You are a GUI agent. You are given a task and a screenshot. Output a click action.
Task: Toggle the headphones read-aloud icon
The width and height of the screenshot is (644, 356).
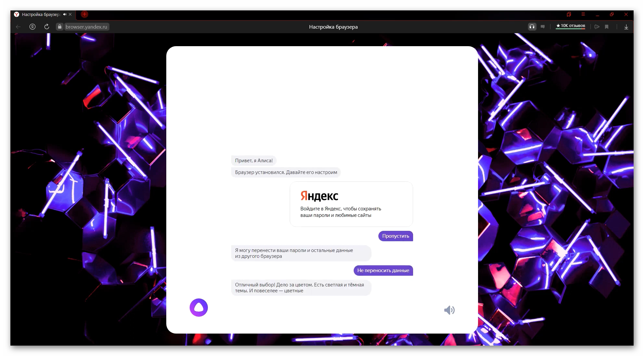point(532,27)
